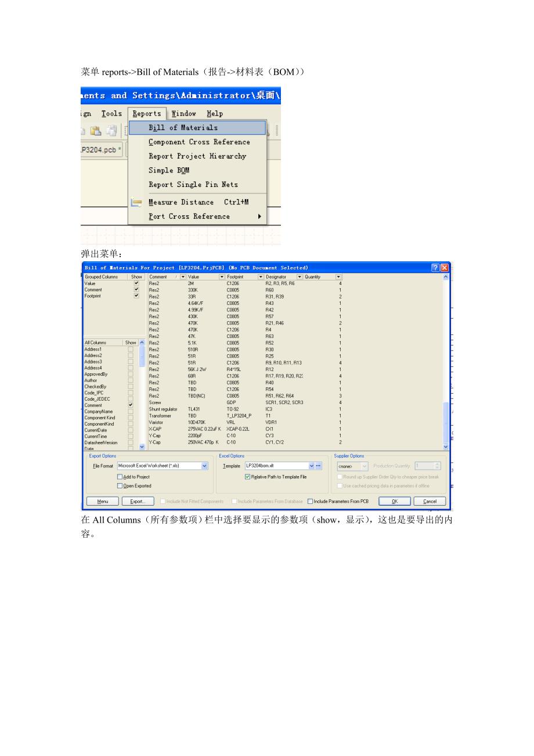Click the dialog help question mark icon
Image resolution: width=534 pixels, height=756 pixels.
(435, 268)
